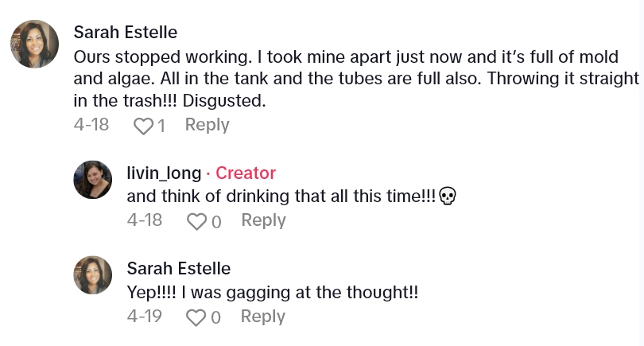
Task: Like Sarah Estelle's "gagging at the thought" reply
Action: pyautogui.click(x=196, y=317)
